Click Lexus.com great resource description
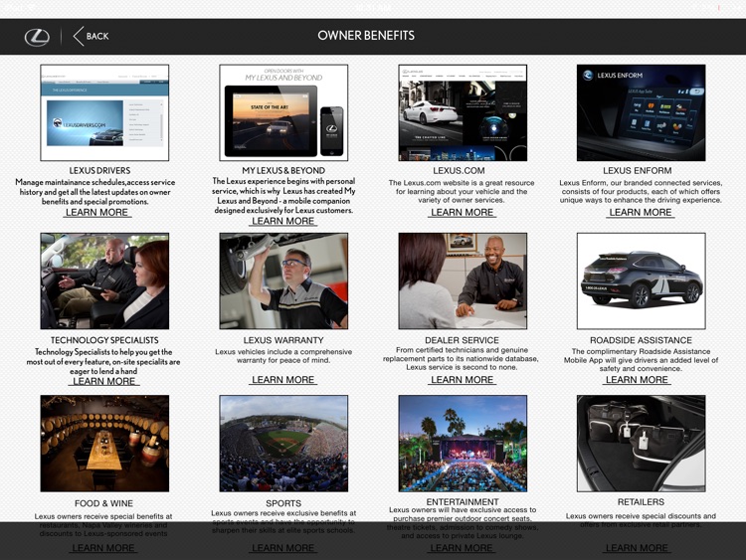This screenshot has width=746, height=560. point(462,191)
